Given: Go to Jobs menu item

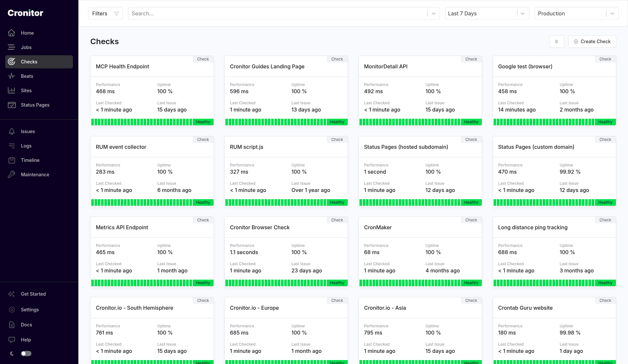Looking at the screenshot, I should (39, 47).
